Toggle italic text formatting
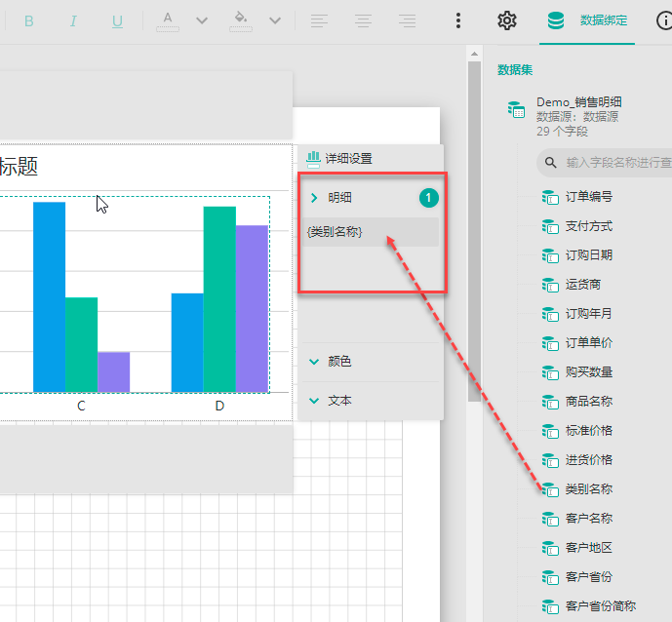Viewport: 672px width, 622px height. pos(72,21)
